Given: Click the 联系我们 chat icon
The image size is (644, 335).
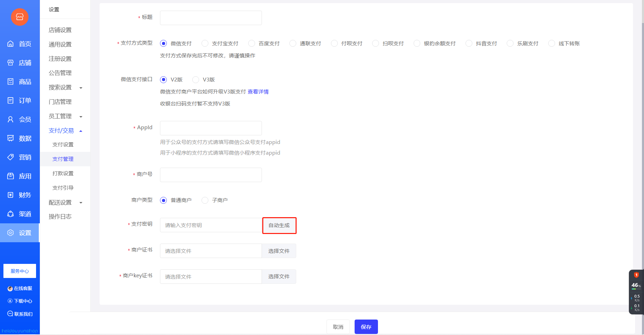Looking at the screenshot, I should coord(10,314).
